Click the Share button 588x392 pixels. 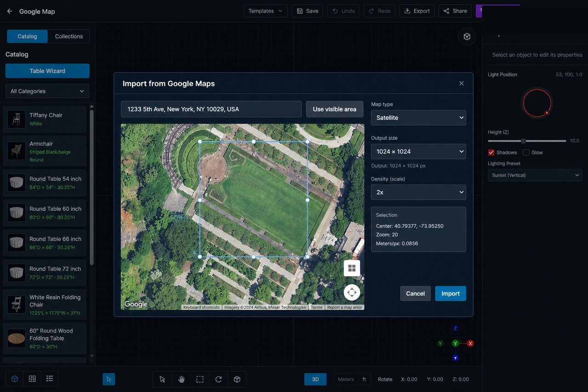coord(455,11)
